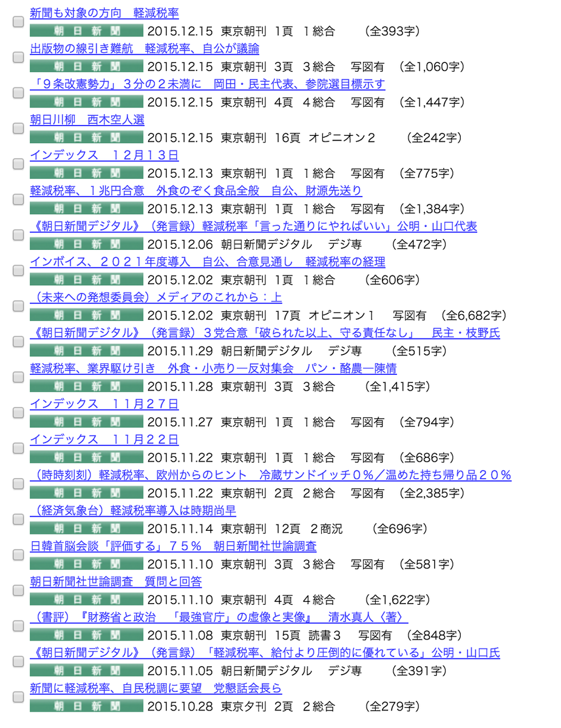This screenshot has height=728, width=561.
Task: Click the 朝日新聞 badge on the 全1,622字 row
Action: 87,599
